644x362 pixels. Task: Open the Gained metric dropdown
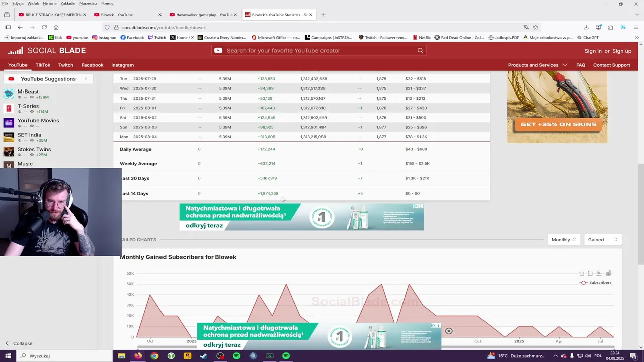[602, 240]
